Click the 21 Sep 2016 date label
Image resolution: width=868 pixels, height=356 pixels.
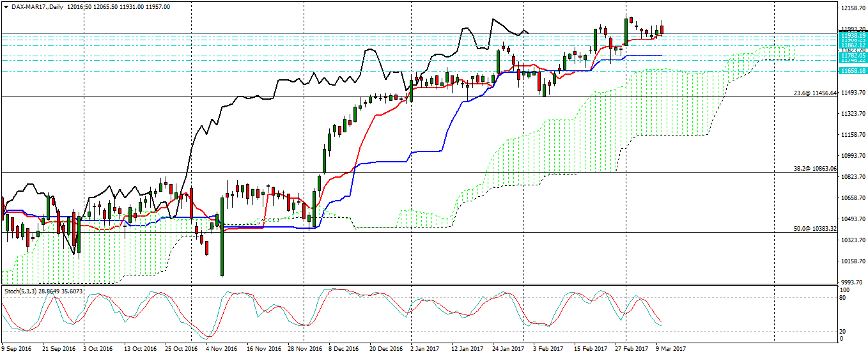tap(58, 349)
